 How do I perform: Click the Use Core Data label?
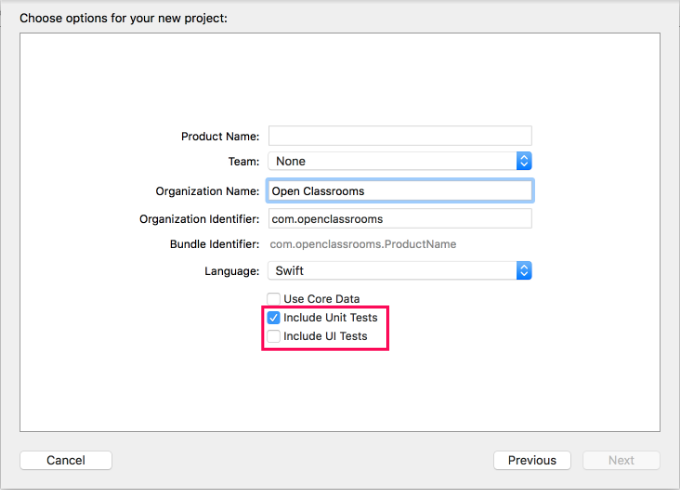(321, 299)
